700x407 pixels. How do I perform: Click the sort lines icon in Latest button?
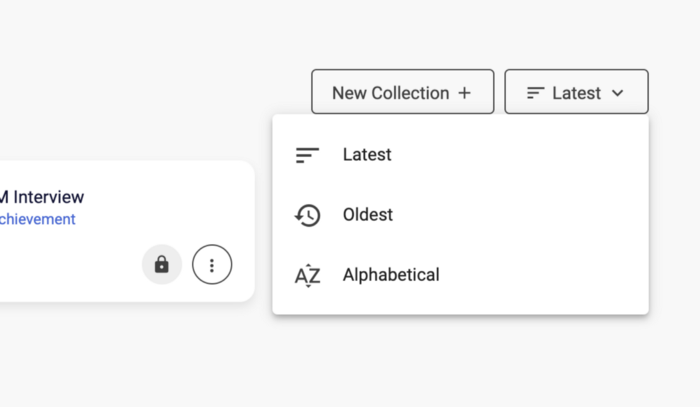click(535, 93)
